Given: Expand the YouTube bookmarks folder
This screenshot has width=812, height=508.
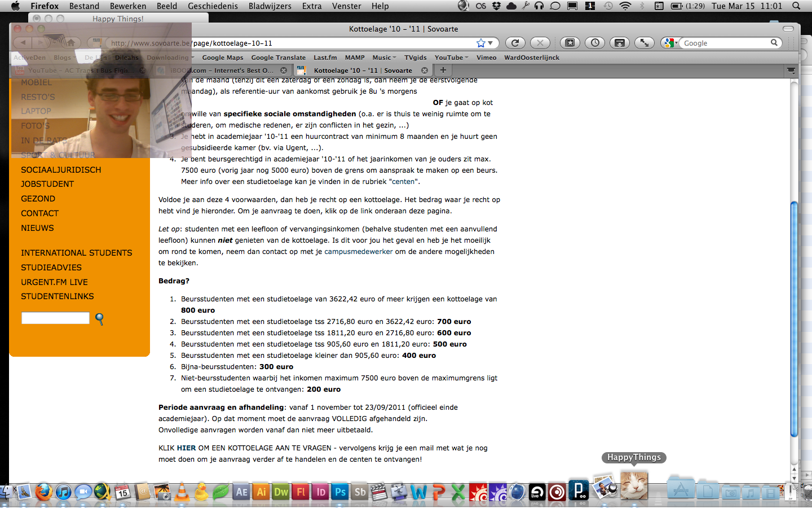Looking at the screenshot, I should point(451,58).
